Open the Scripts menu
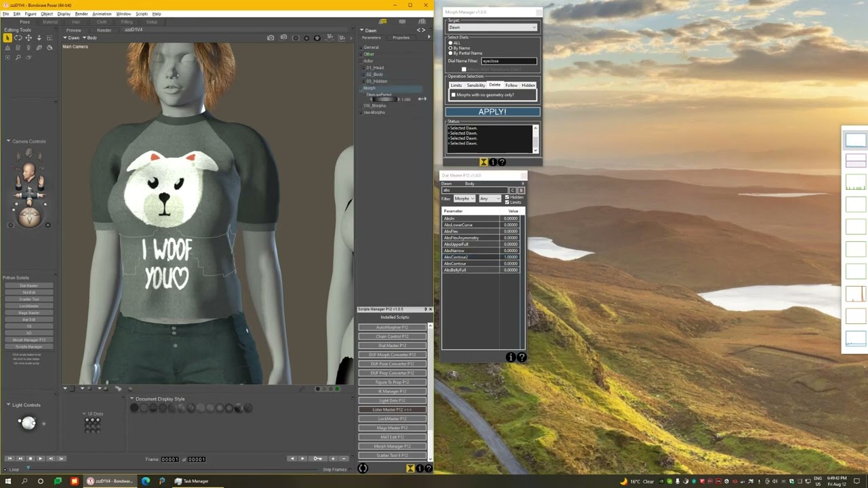 coord(142,14)
